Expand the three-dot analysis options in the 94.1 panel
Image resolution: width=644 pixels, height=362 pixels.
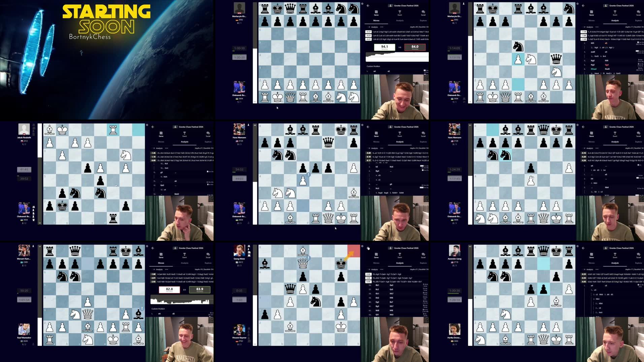(x=382, y=27)
